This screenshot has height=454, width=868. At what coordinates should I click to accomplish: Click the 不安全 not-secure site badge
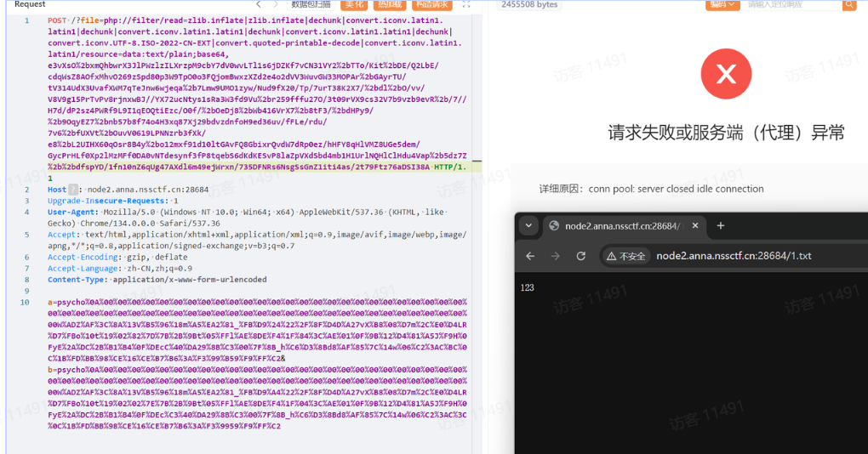626,256
